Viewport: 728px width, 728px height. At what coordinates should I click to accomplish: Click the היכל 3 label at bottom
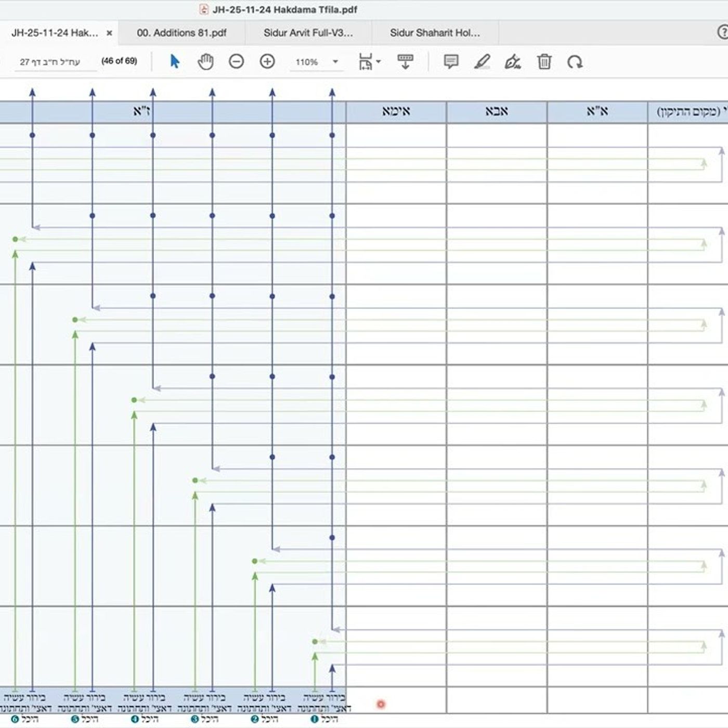point(205,719)
